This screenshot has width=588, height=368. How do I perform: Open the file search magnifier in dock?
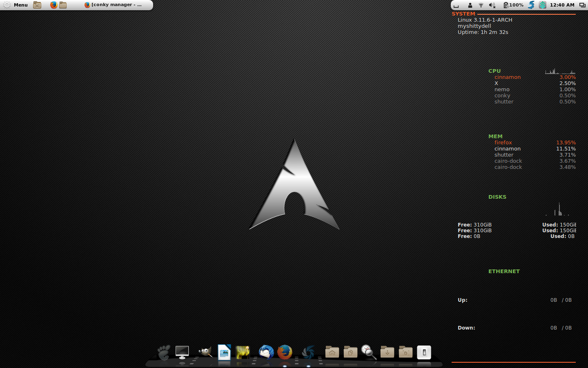tap(369, 352)
